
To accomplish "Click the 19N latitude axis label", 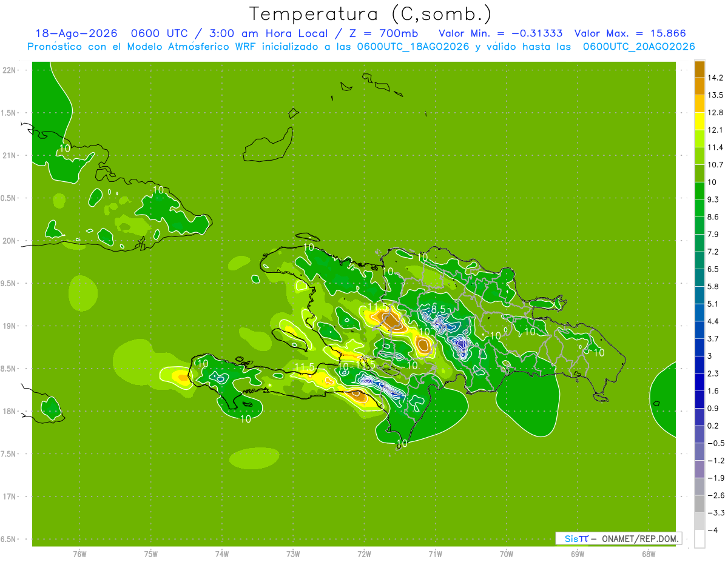I will click(x=9, y=326).
